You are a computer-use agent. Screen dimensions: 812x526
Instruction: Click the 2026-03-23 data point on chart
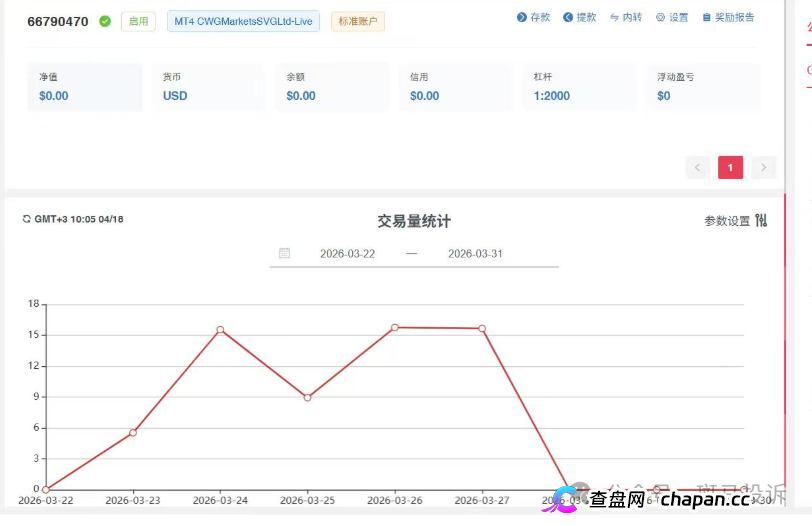coord(133,432)
